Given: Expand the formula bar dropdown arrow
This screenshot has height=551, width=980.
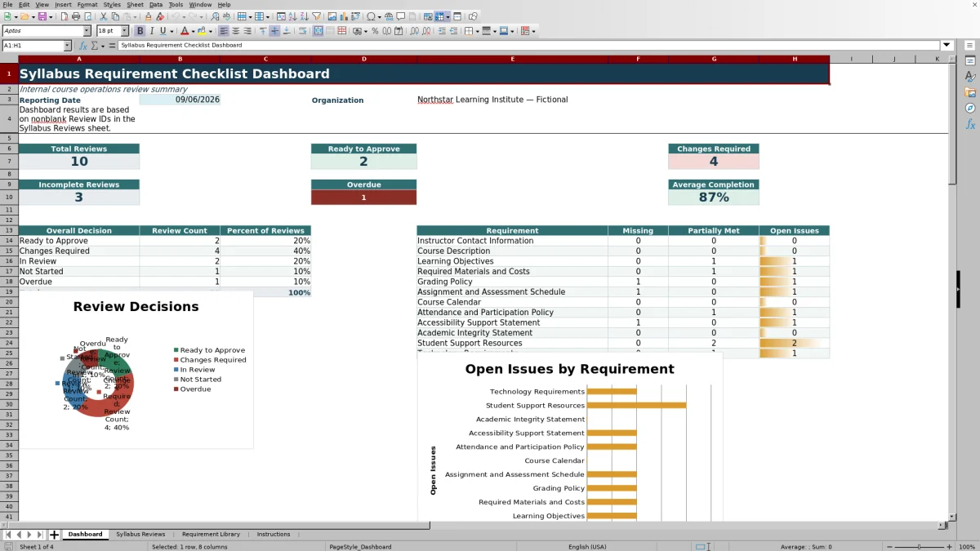Looking at the screenshot, I should (947, 46).
